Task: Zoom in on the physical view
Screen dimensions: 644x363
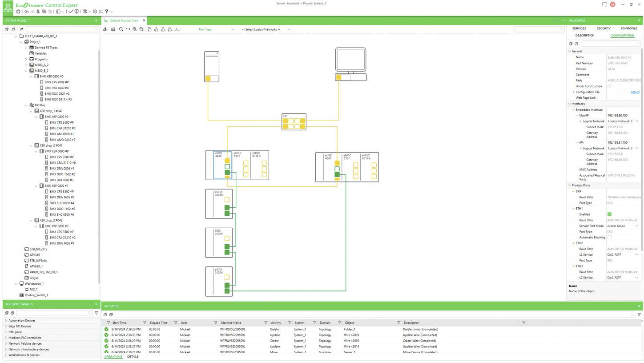Action: pyautogui.click(x=135, y=29)
